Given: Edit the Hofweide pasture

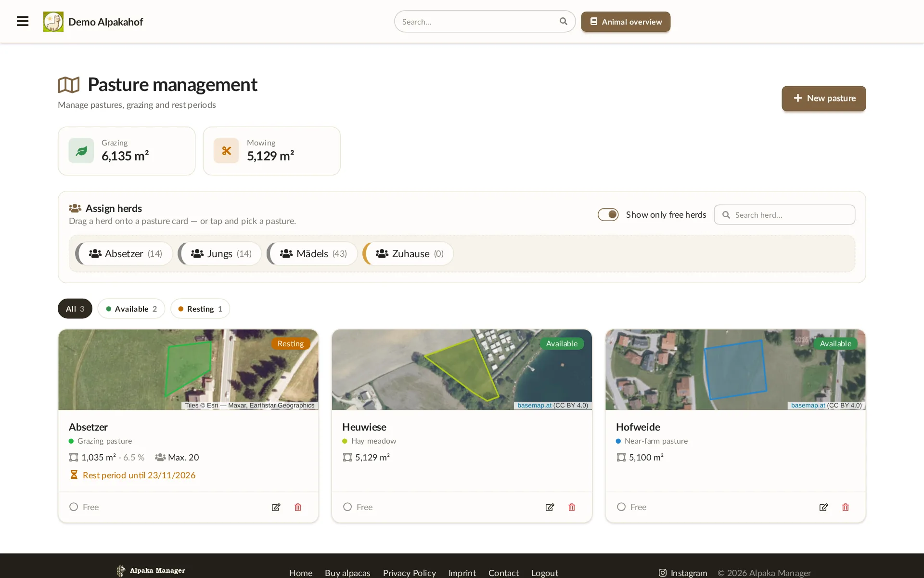Looking at the screenshot, I should 823,507.
